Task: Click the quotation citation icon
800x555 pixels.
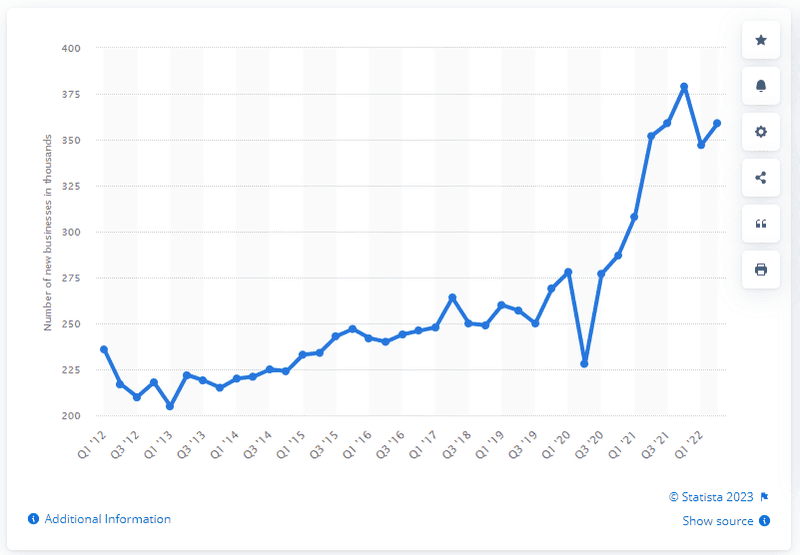Action: pos(761,223)
